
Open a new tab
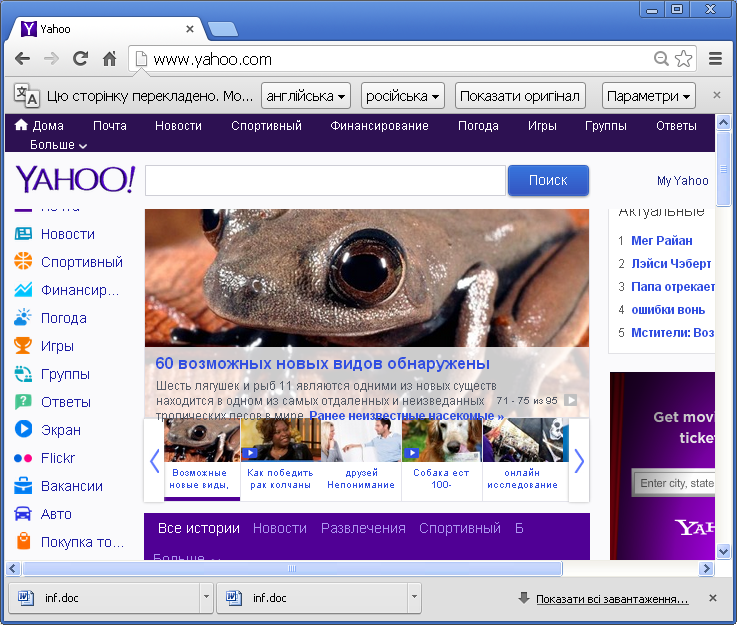(x=223, y=29)
